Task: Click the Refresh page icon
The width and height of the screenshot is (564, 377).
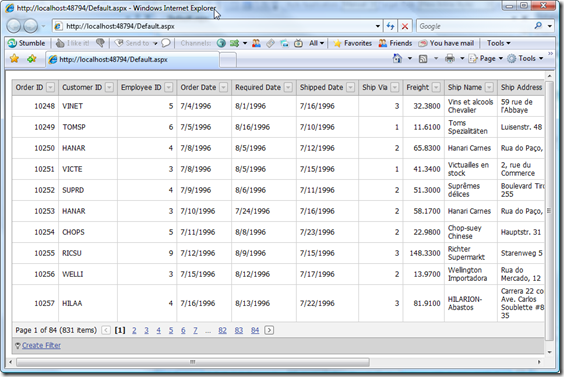Action: 390,26
